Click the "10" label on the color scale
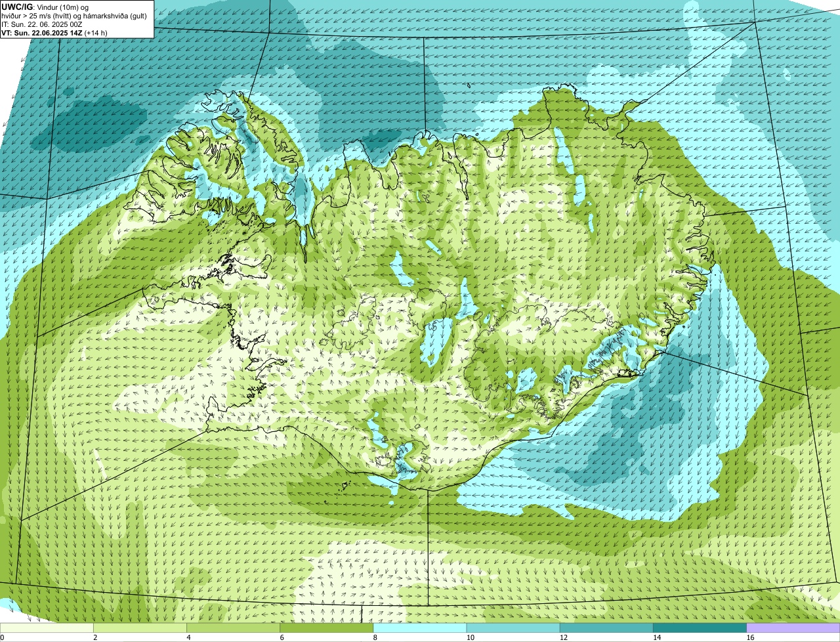The height and width of the screenshot is (642, 840). pos(470,637)
